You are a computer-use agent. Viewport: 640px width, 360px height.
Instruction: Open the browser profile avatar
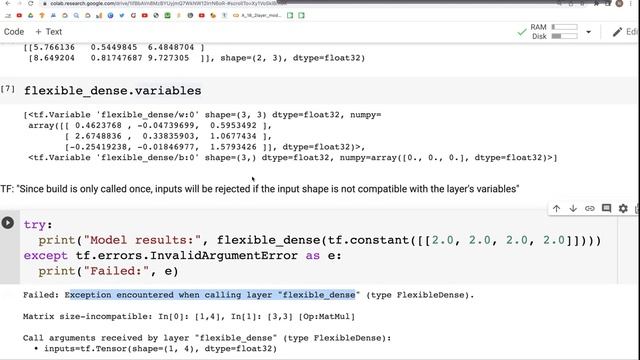click(619, 3)
